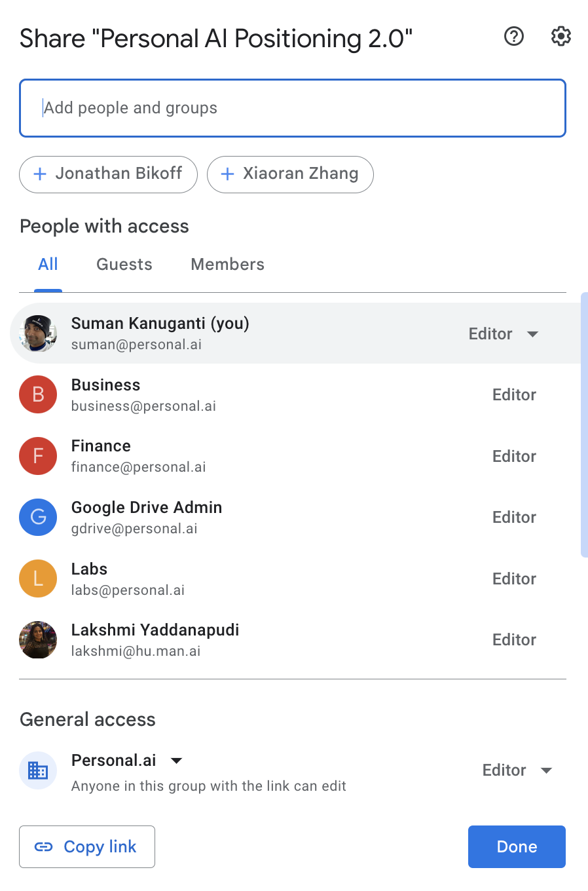Click Editor role for Business
Image resolution: width=588 pixels, height=891 pixels.
click(514, 395)
